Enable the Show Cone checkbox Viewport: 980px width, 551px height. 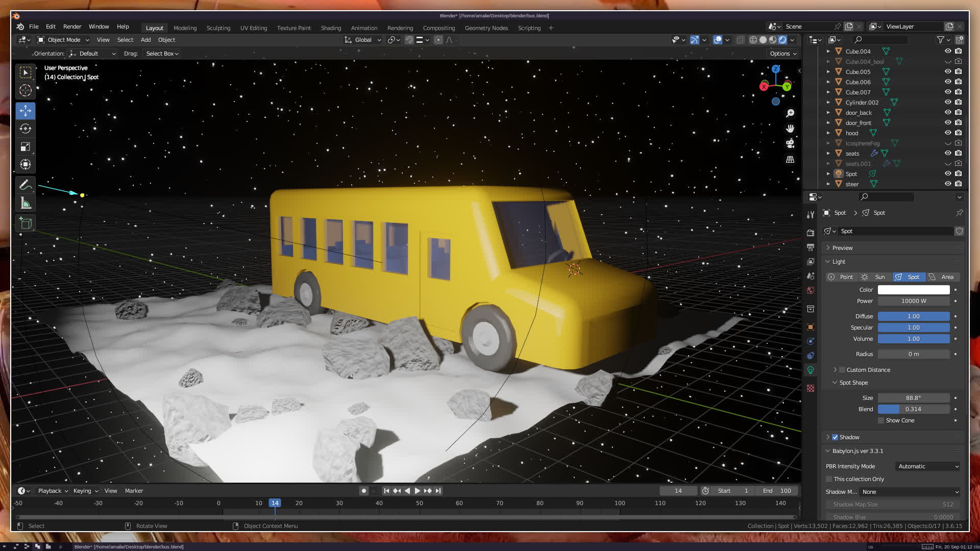tap(881, 420)
